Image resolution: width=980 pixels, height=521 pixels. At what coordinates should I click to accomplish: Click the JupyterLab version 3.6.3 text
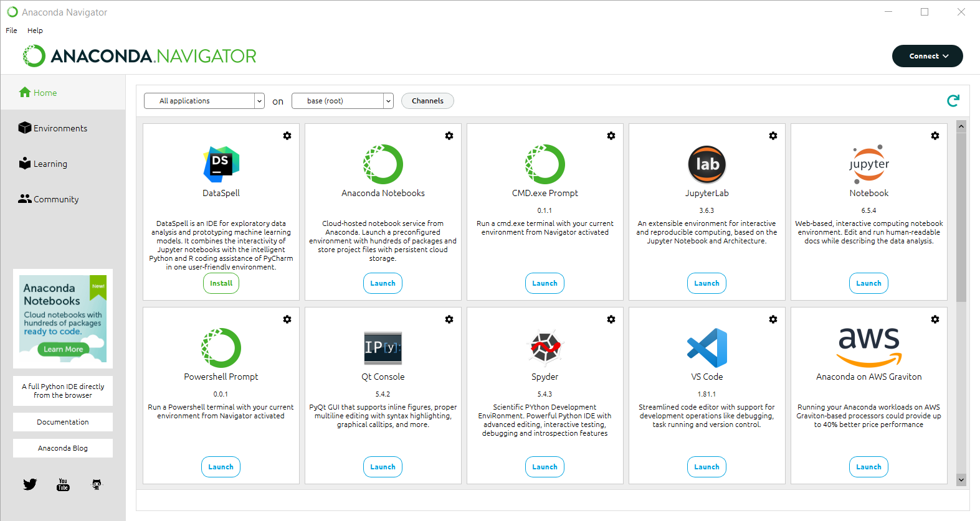(x=707, y=210)
